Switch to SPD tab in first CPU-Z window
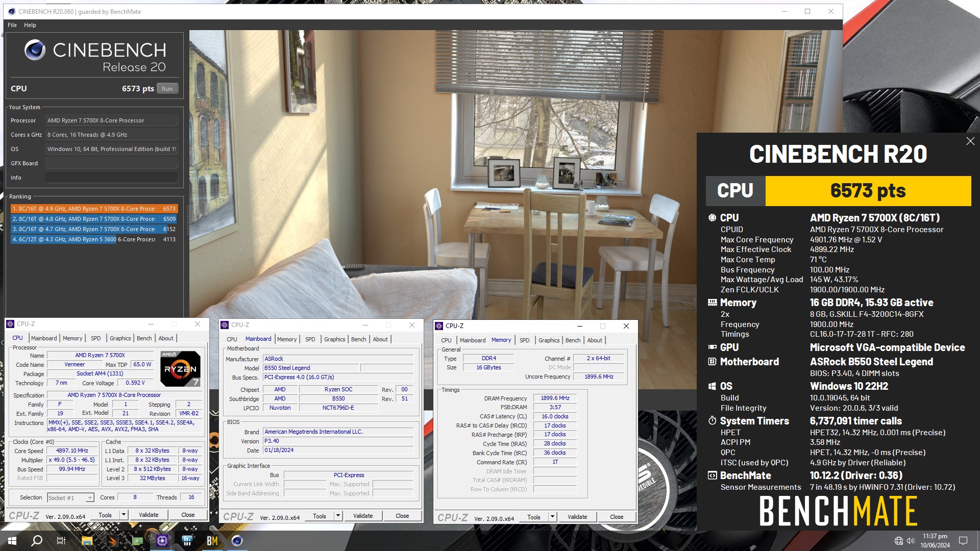 click(x=96, y=338)
